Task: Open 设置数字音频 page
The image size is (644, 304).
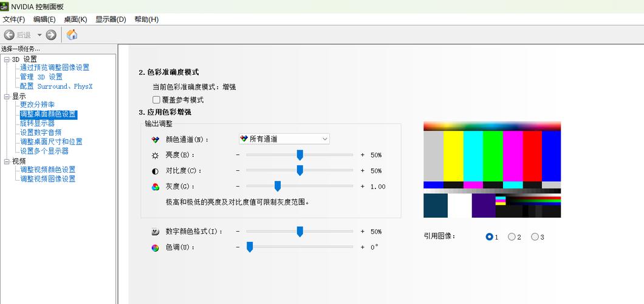Action: pyautogui.click(x=41, y=133)
